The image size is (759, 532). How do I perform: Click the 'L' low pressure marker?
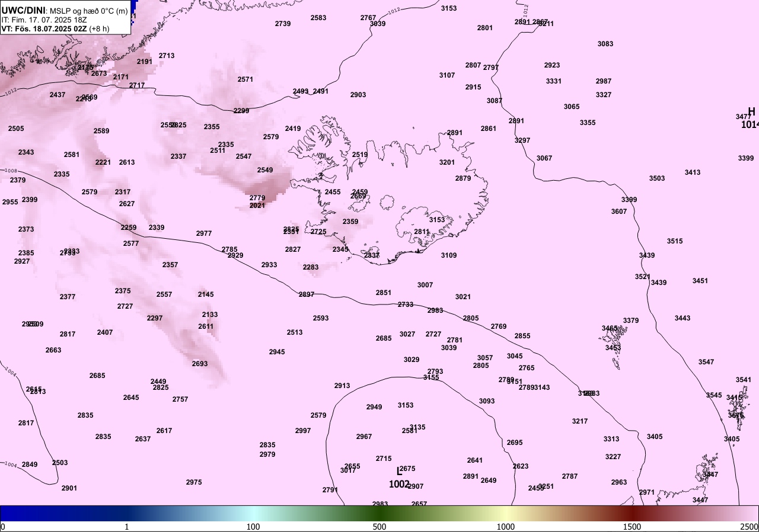pos(399,472)
